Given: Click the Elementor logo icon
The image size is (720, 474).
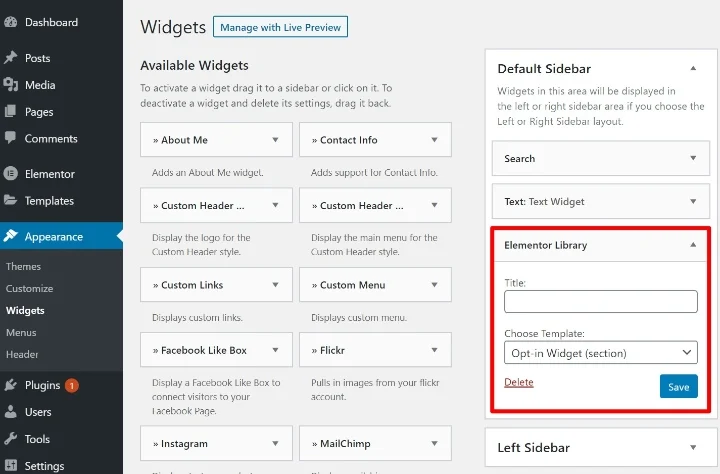Looking at the screenshot, I should click(10, 174).
